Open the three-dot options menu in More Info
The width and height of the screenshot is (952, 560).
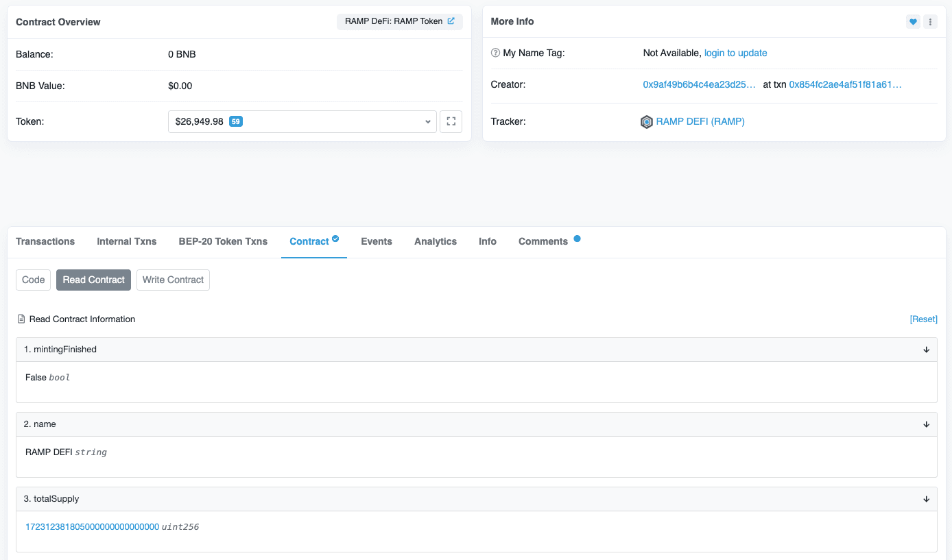pyautogui.click(x=930, y=22)
